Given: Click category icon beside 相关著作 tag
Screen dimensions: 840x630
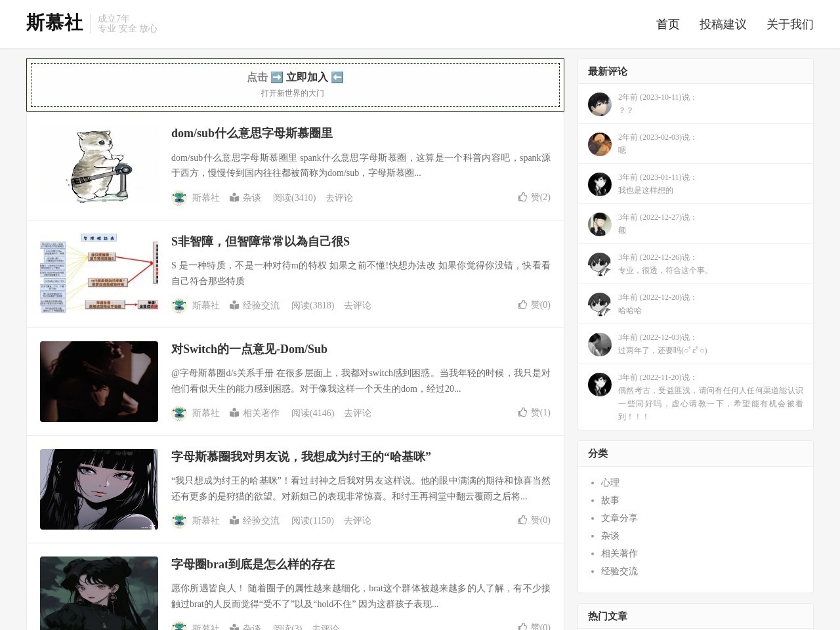Looking at the screenshot, I should (x=234, y=413).
